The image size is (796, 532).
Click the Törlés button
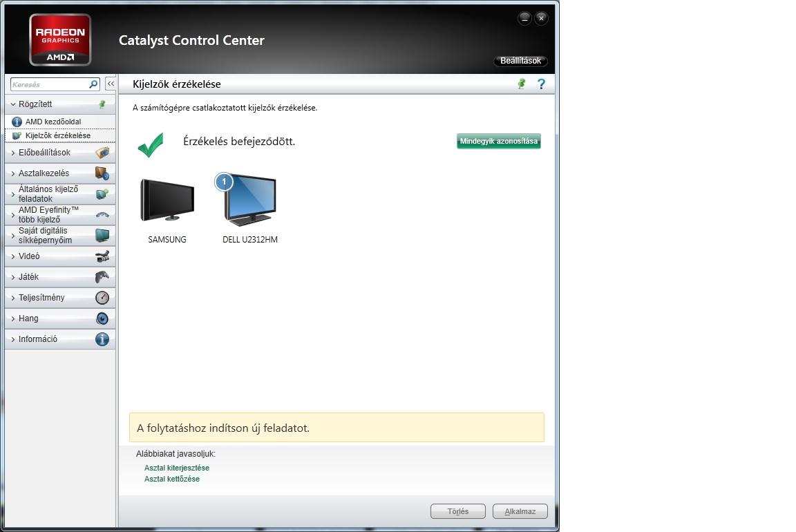click(x=458, y=511)
